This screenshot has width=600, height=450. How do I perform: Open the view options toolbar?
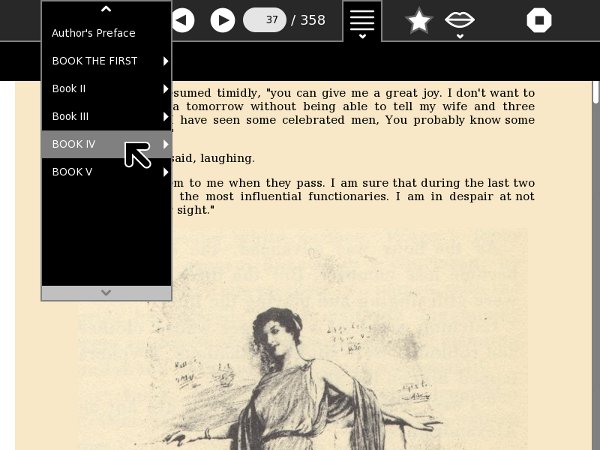pyautogui.click(x=362, y=21)
